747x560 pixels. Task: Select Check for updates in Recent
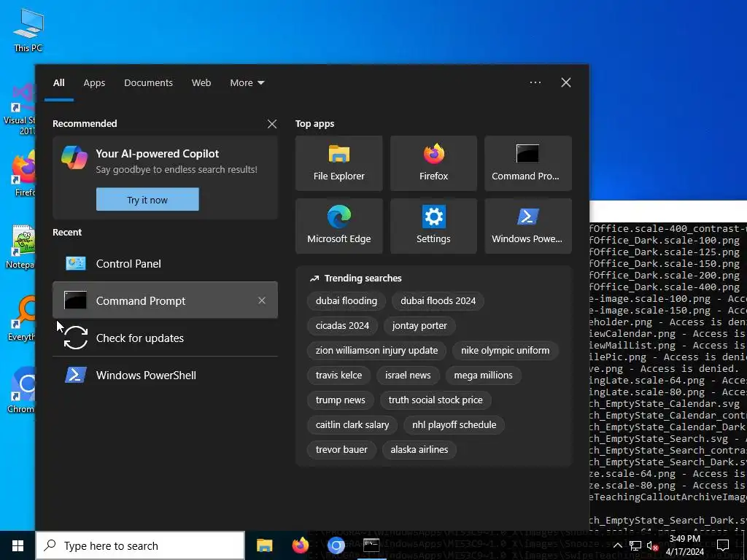(x=165, y=338)
